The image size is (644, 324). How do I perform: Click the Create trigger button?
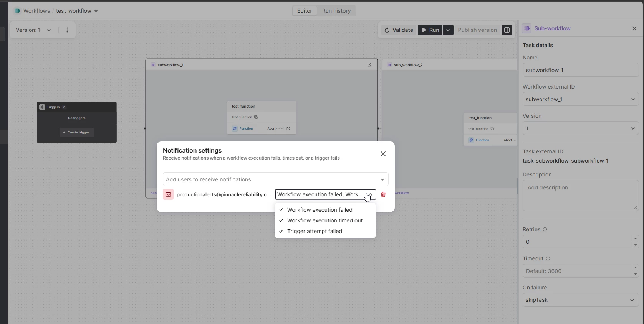pos(76,132)
